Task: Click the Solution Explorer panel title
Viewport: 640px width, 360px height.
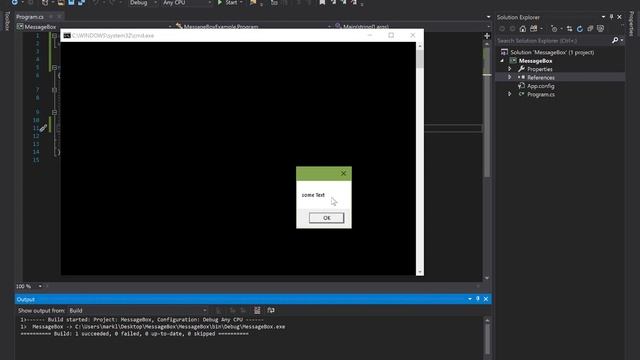Action: (x=518, y=17)
